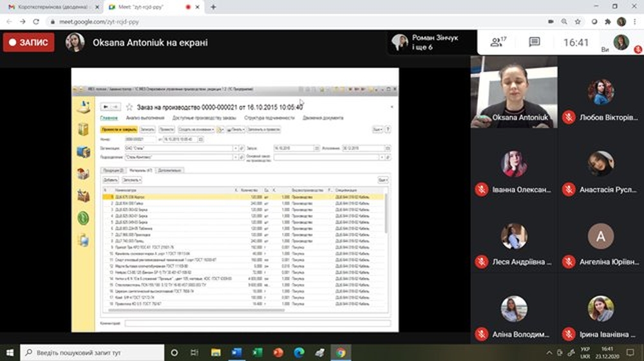This screenshot has height=361, width=644.
Task: Expand the system tray hidden icons
Action: [x=549, y=353]
